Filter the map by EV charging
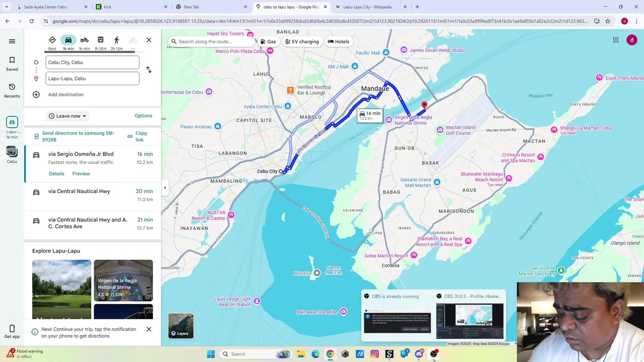The height and width of the screenshot is (362, 644). (302, 42)
